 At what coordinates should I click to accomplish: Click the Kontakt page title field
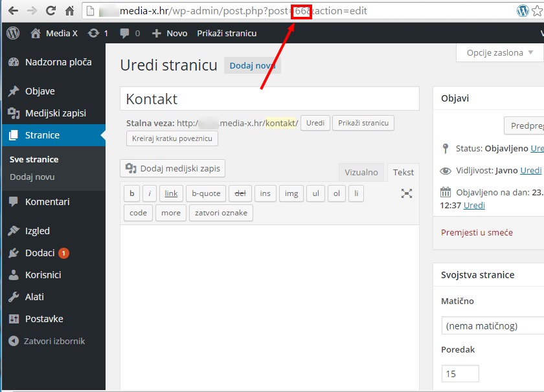coord(269,99)
